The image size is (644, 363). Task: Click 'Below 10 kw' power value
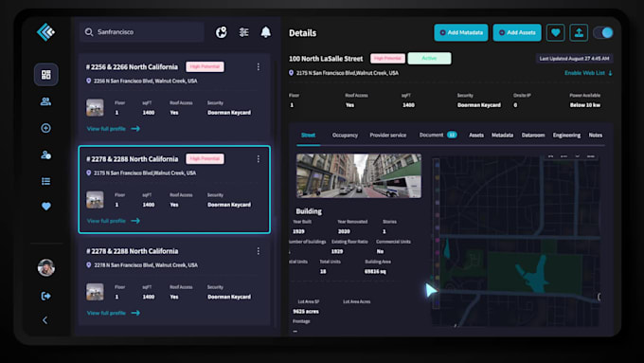pos(585,105)
